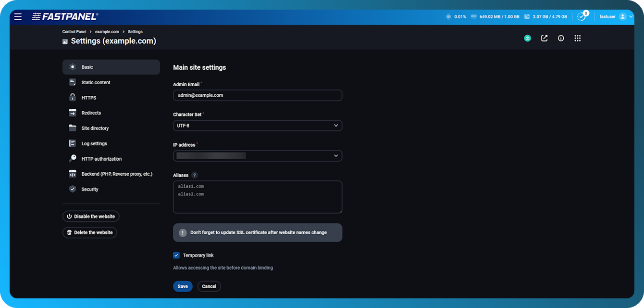
Task: Open the apps grid menu
Action: coord(577,38)
